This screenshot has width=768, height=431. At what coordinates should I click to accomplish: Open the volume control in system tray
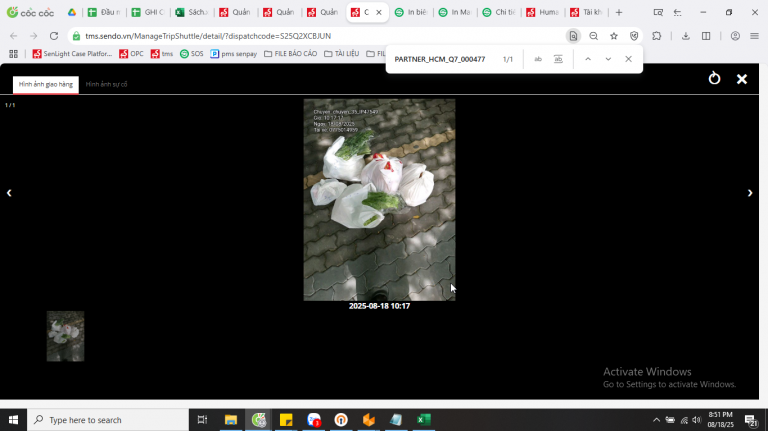pyautogui.click(x=696, y=420)
